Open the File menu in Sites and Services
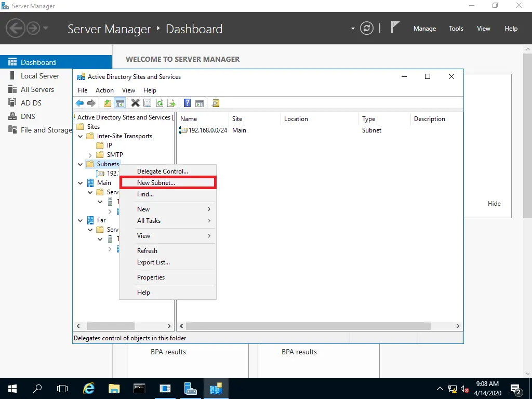532x399 pixels. pos(83,90)
